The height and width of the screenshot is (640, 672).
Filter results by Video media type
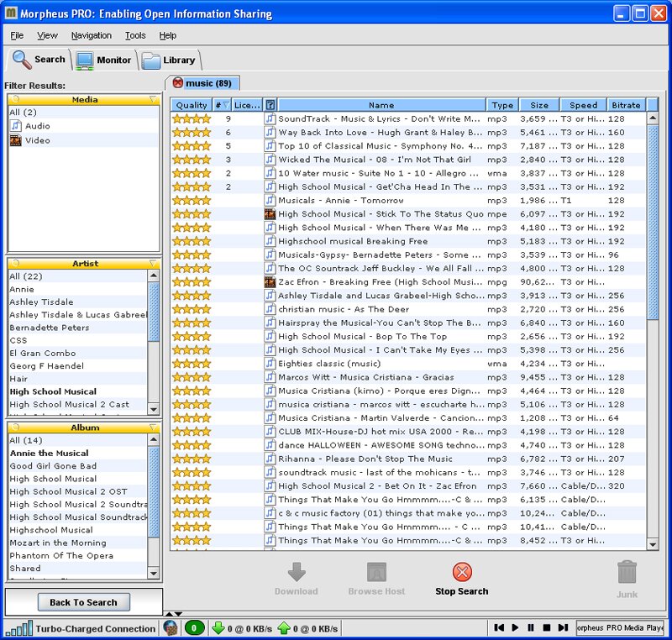click(38, 140)
